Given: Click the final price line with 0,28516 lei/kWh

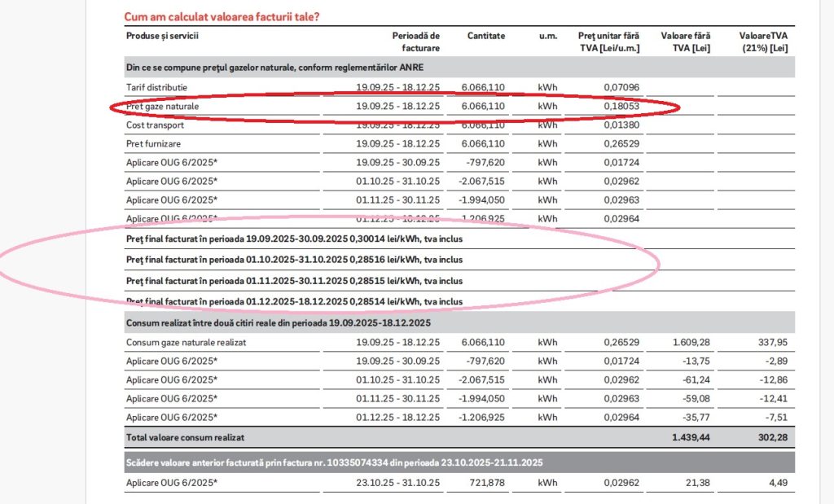Looking at the screenshot, I should [x=294, y=260].
